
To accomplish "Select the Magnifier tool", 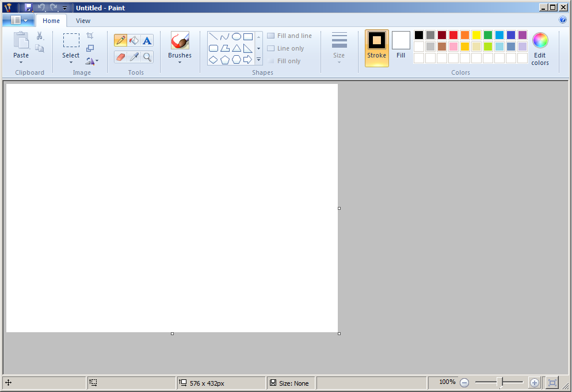I will (147, 57).
